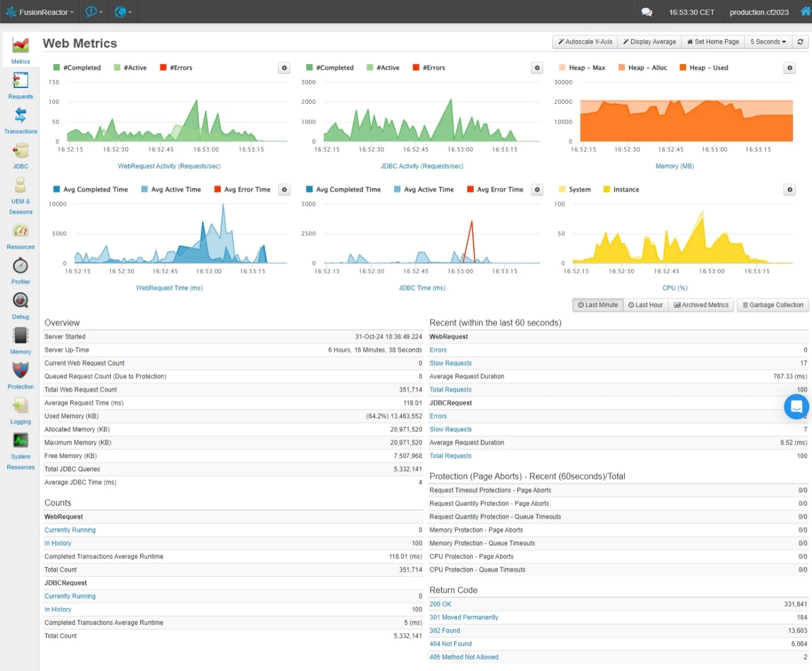Open the notifications alert dropdown
Viewport: 812px width, 671px height.
click(x=94, y=12)
